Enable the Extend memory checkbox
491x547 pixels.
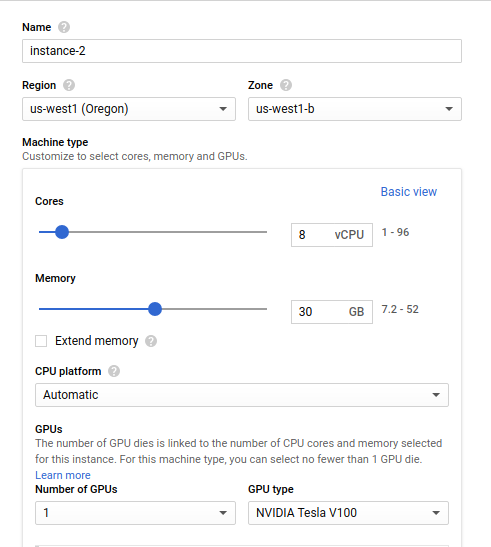click(x=41, y=341)
